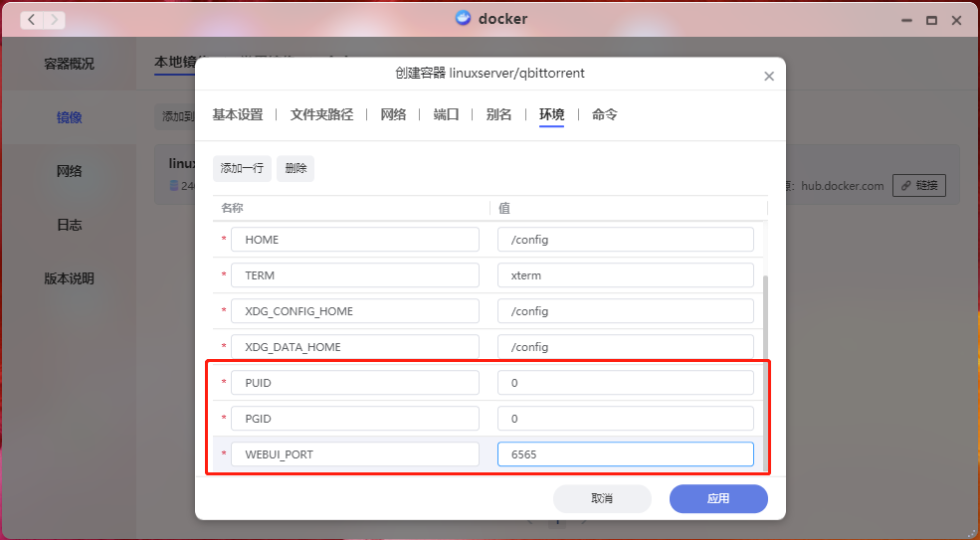This screenshot has height=540, width=980.
Task: Click the 链接 link icon button
Action: 918,185
